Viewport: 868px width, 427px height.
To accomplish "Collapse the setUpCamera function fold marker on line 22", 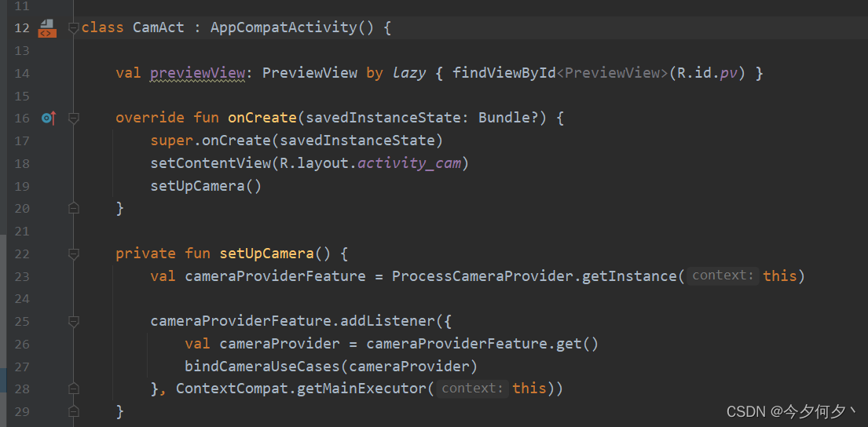I will click(x=73, y=254).
